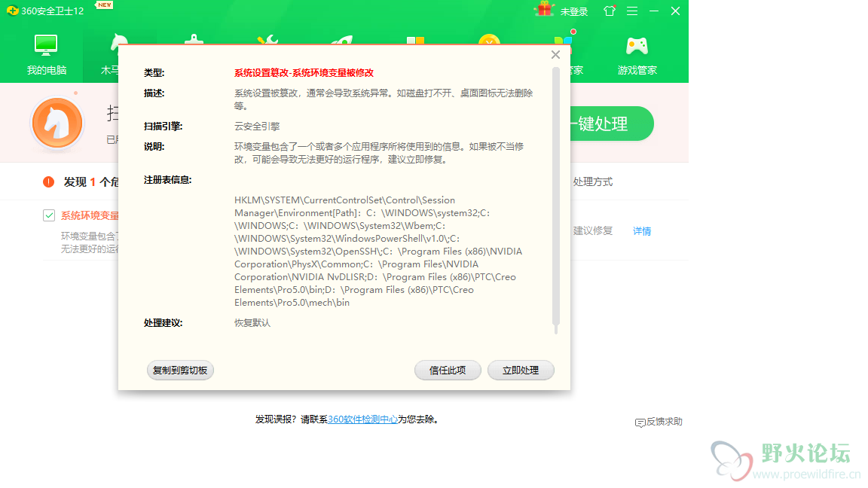The width and height of the screenshot is (868, 488).
Task: Click the red exclamation warning icon
Action: (x=49, y=181)
